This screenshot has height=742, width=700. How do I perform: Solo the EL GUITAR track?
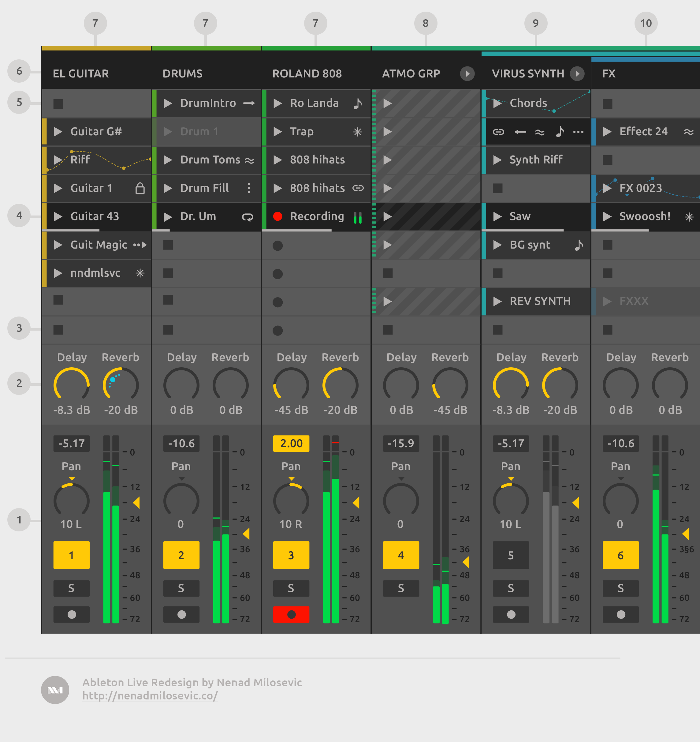(71, 589)
